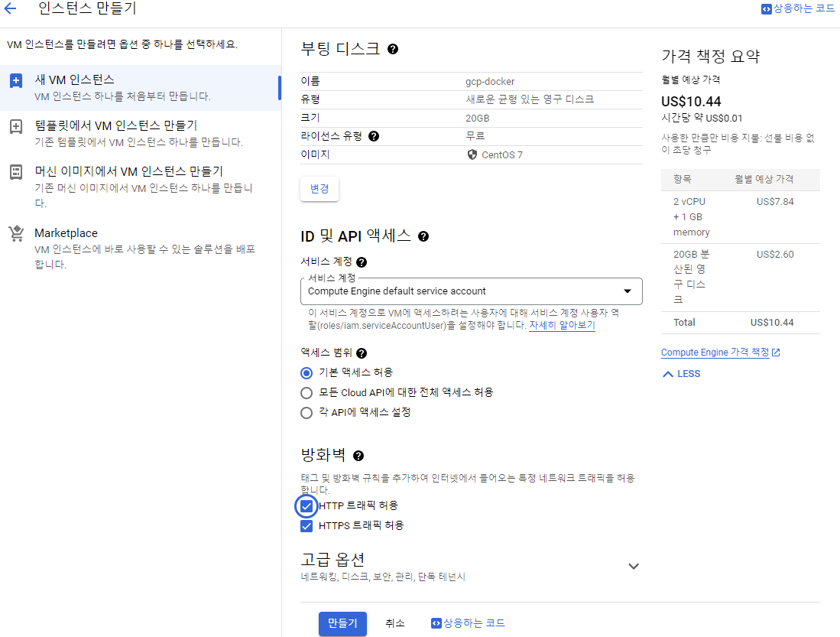Click the 월별 예상 가격 column header

click(764, 179)
